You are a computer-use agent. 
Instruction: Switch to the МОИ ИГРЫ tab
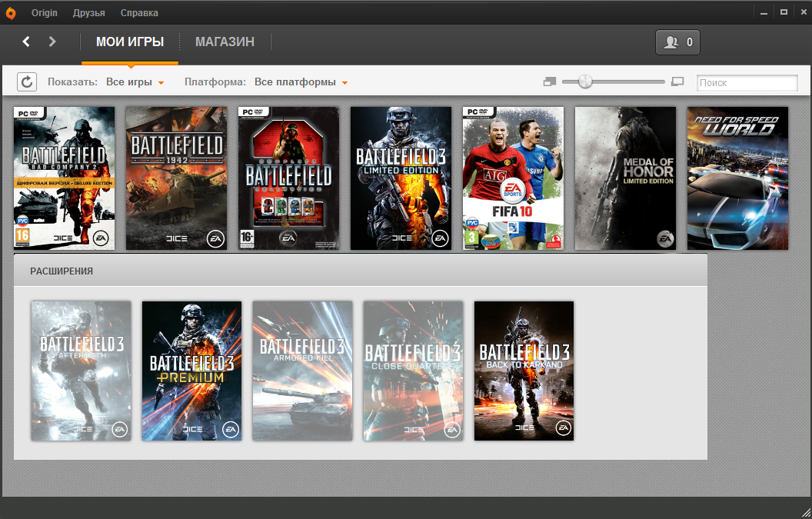click(130, 42)
